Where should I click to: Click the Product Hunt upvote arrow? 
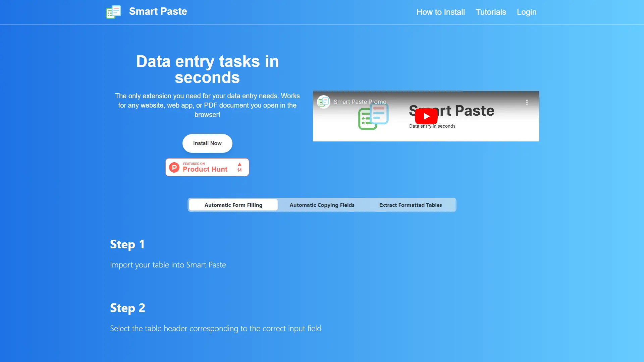click(x=239, y=165)
